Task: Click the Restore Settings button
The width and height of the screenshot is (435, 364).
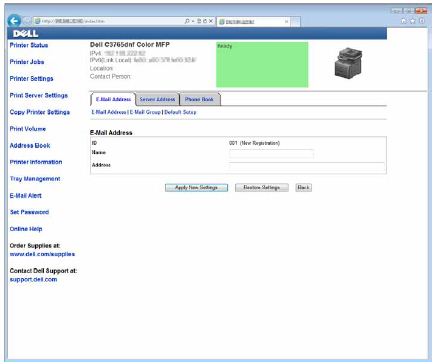Action: [262, 188]
